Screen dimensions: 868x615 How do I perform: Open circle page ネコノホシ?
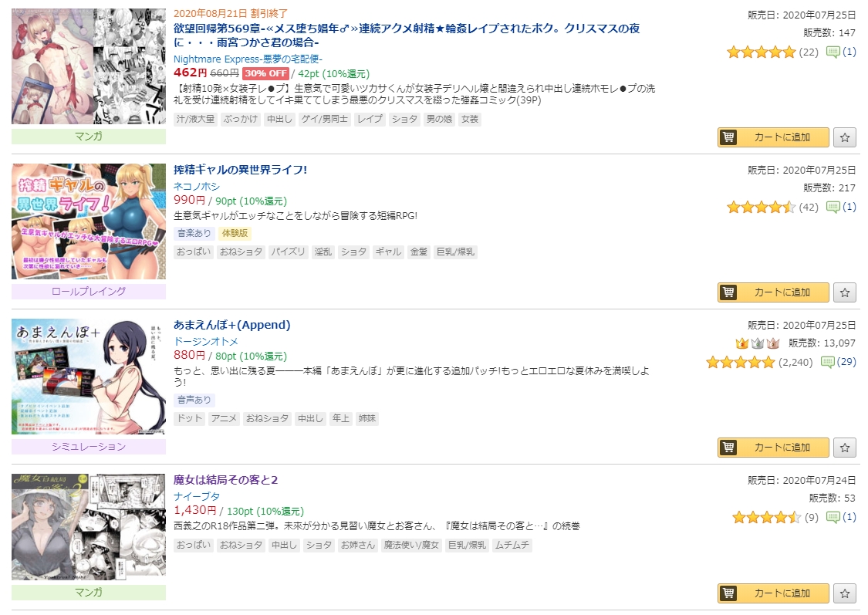tap(197, 187)
